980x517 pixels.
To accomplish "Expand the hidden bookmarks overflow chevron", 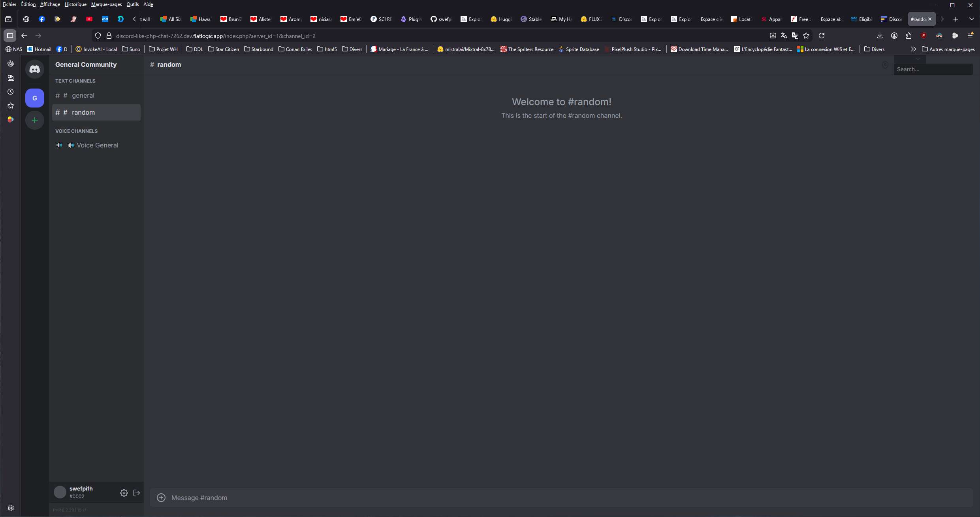I will [913, 49].
